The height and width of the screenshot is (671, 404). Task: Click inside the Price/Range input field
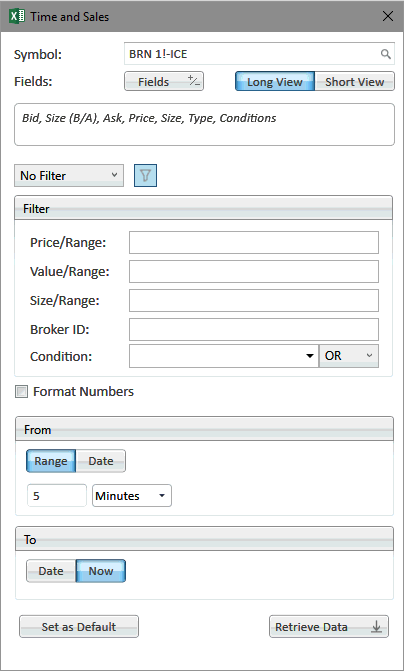(x=254, y=243)
